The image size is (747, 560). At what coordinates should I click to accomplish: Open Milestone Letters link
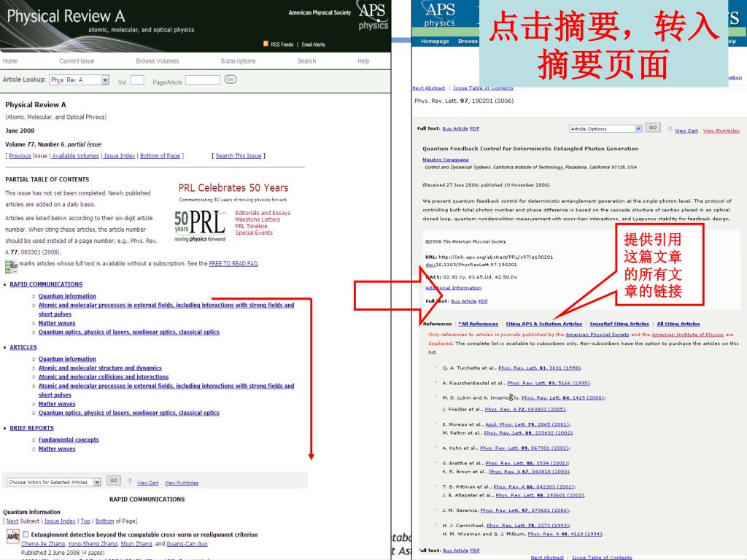258,219
